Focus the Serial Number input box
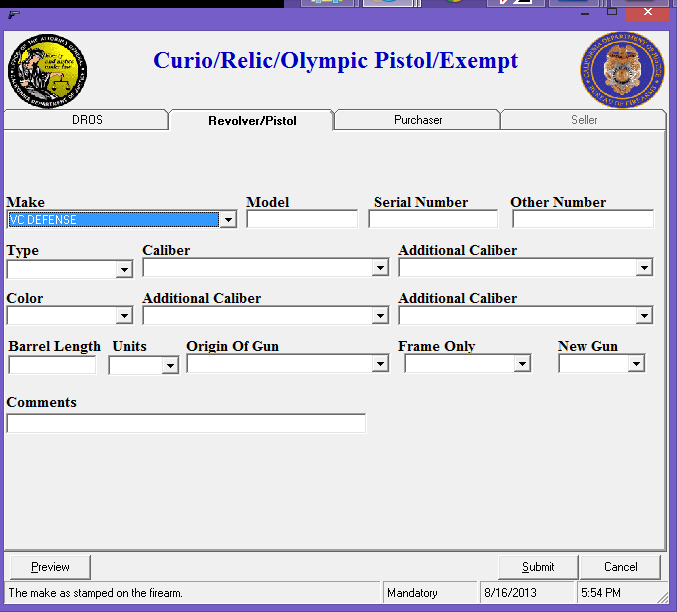Screen dimensions: 677x612 432,219
